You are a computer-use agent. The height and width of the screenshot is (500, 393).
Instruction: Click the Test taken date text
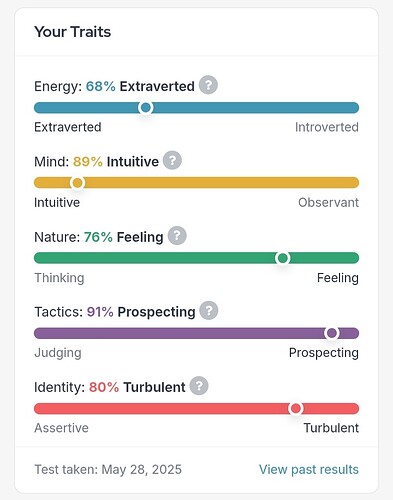tap(108, 469)
